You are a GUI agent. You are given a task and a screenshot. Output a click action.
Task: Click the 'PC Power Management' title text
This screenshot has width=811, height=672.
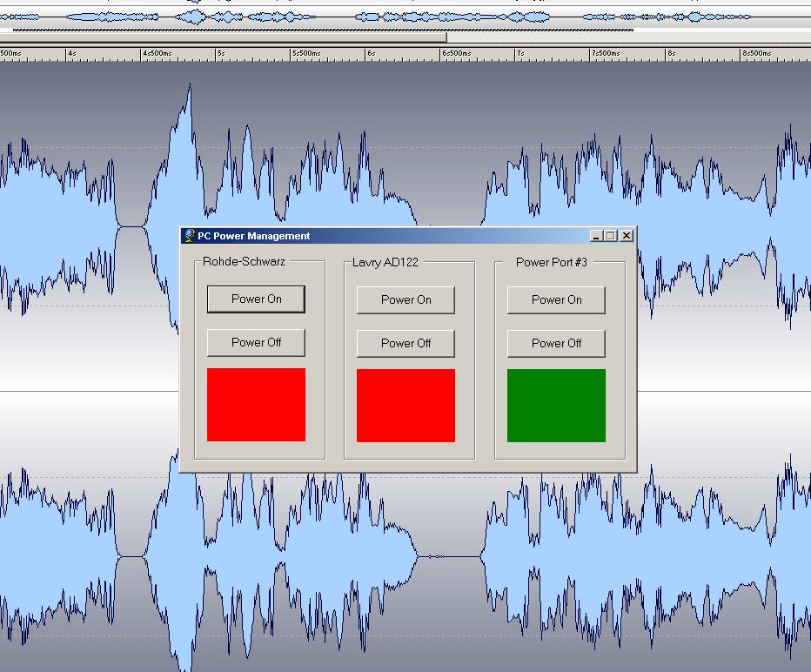tap(253, 236)
